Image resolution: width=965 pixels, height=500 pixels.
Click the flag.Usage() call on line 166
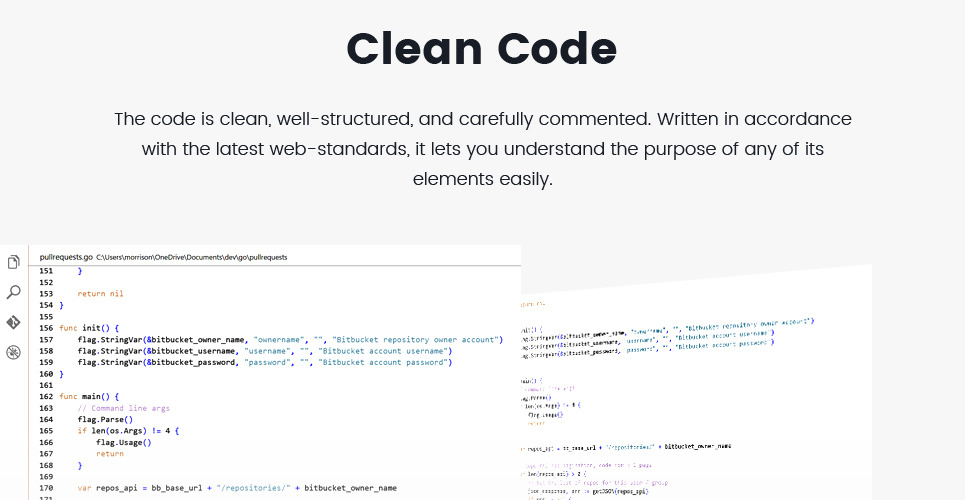[123, 442]
